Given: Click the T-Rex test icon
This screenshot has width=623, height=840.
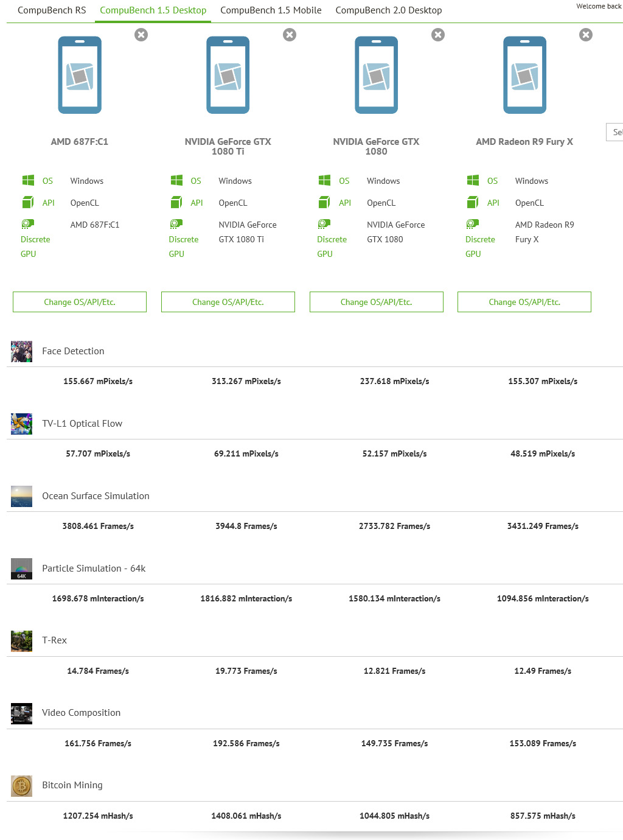Looking at the screenshot, I should 21,641.
